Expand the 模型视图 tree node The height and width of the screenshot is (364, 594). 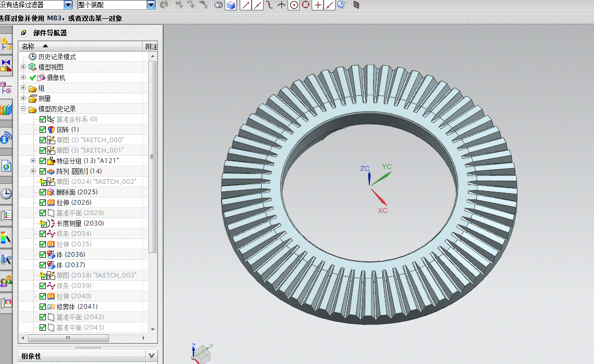point(23,67)
